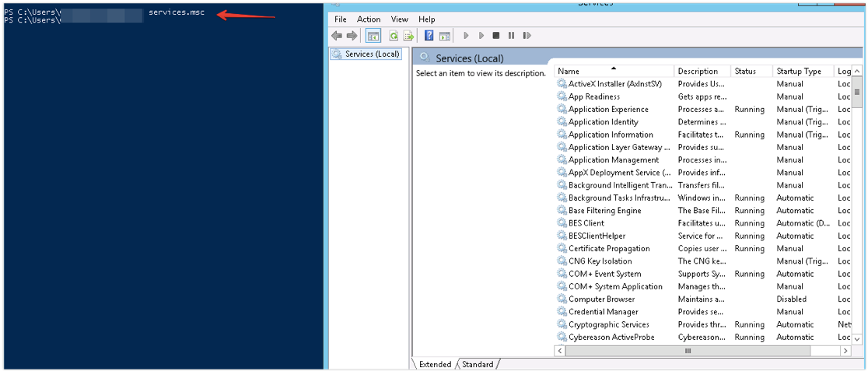The image size is (868, 371).
Task: Open the View menu
Action: pyautogui.click(x=400, y=19)
